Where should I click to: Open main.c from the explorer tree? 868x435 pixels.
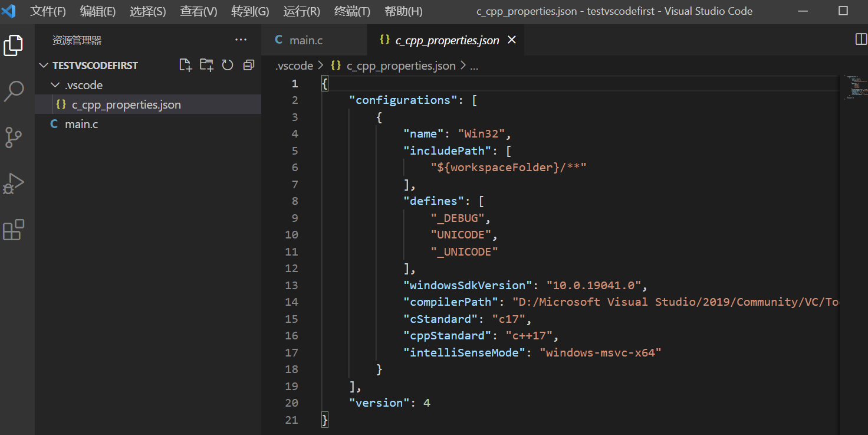click(x=148, y=124)
